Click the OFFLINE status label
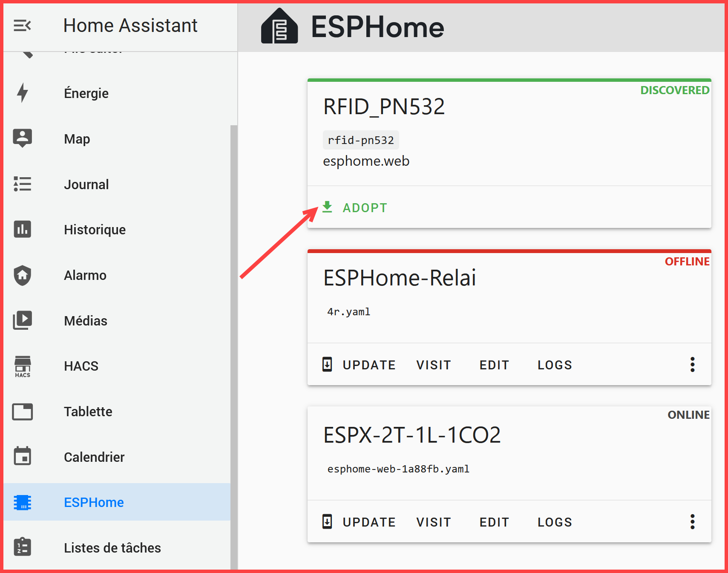The image size is (728, 573). [x=687, y=262]
